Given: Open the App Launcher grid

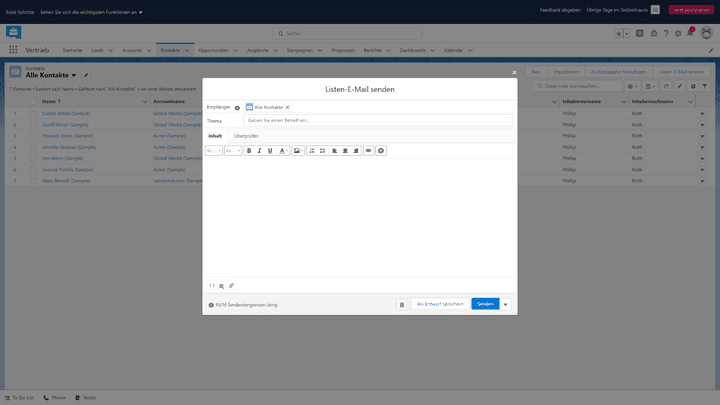Looking at the screenshot, I should click(x=13, y=50).
